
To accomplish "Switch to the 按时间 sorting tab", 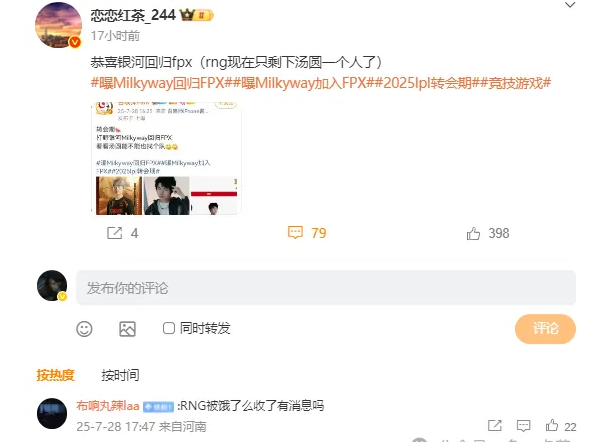I will pos(120,375).
